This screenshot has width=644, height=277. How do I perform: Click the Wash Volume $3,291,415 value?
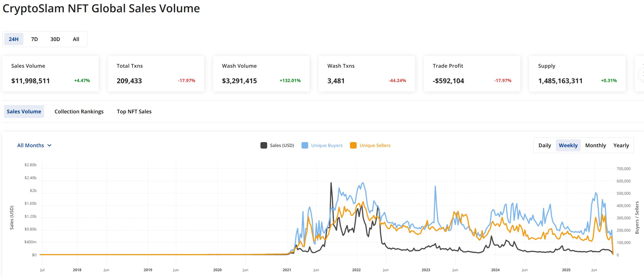[240, 81]
